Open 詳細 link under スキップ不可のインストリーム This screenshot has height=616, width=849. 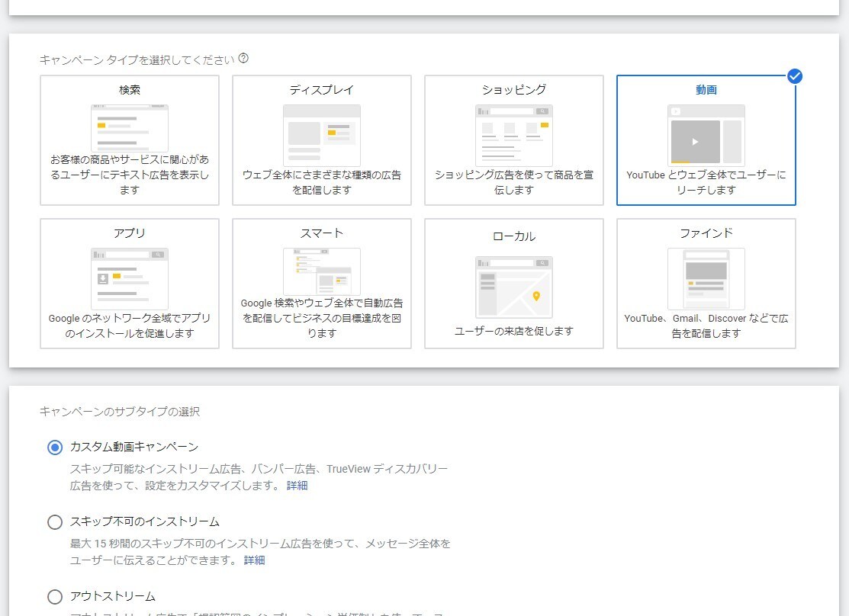point(255,560)
